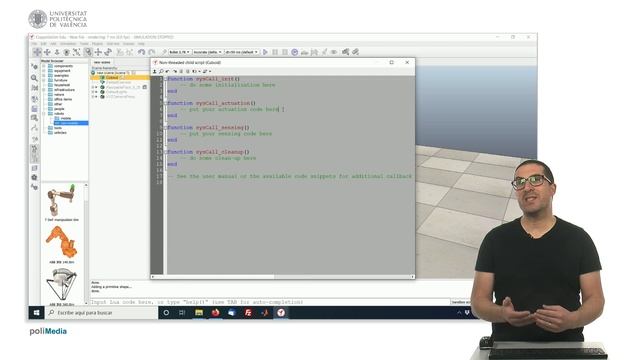Toggle model browser visibility
This screenshot has width=640, height=360.
(34, 149)
